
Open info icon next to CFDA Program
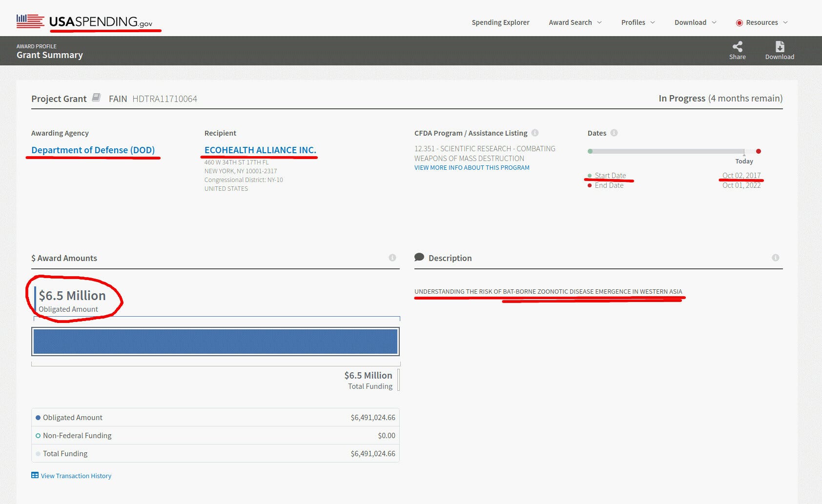click(535, 133)
